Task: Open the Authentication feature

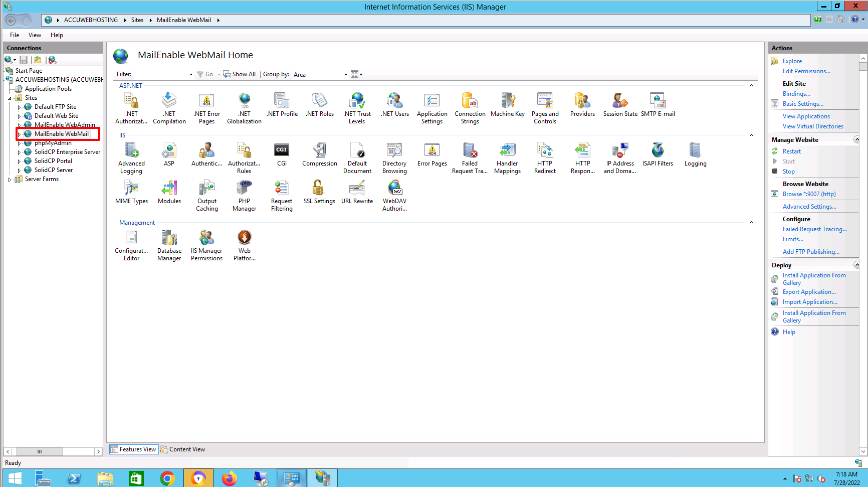Action: (x=206, y=154)
